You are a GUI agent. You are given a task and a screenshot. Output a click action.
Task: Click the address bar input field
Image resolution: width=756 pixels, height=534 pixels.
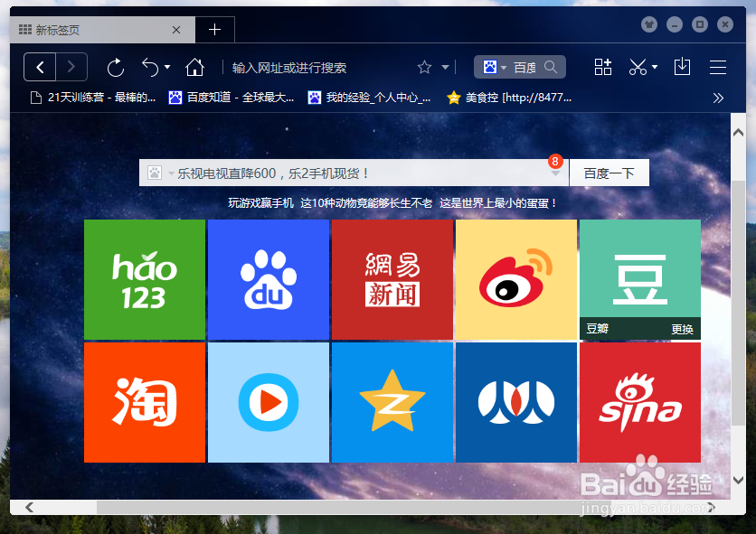point(318,68)
